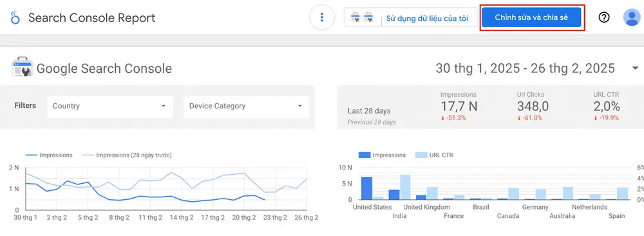Click 'Sử dụng dữ liệu của tôi' link

pyautogui.click(x=426, y=19)
